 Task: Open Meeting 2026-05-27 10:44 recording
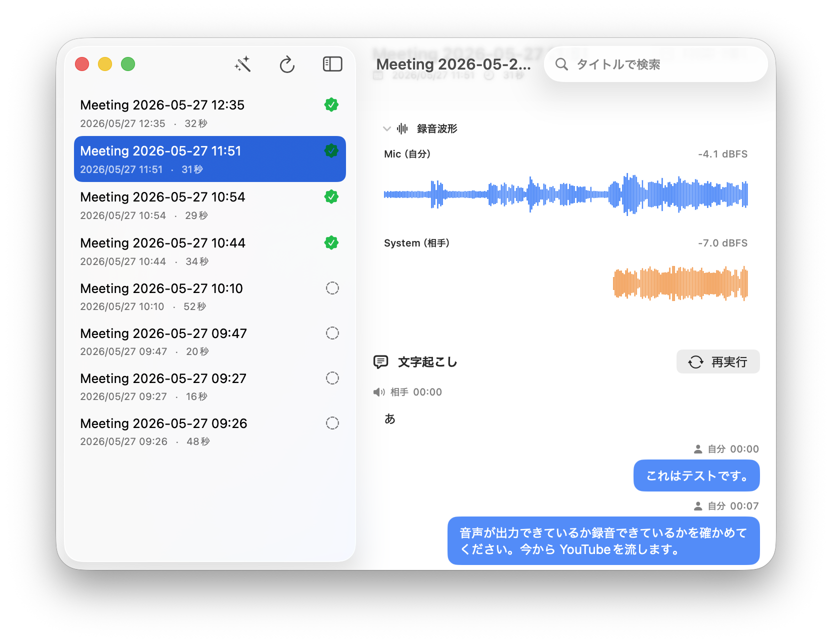coord(210,251)
